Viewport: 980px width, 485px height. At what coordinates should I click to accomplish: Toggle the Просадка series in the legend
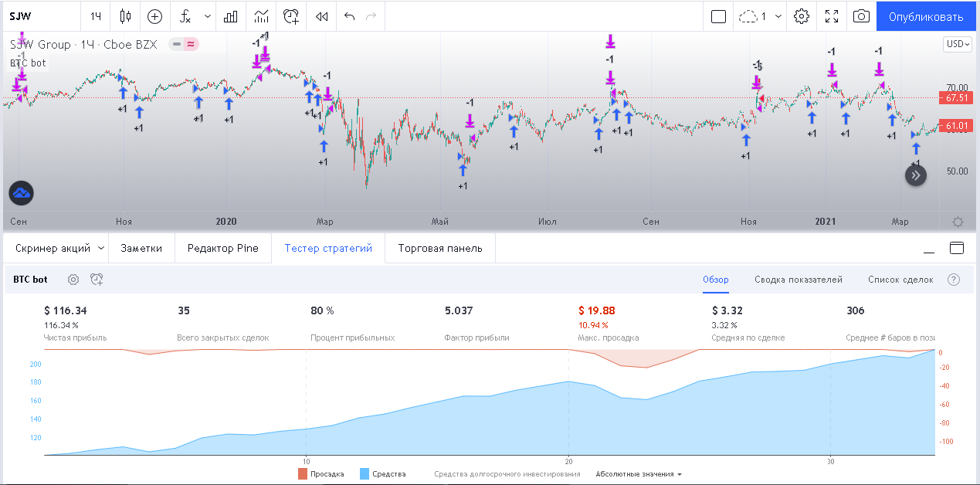pos(320,474)
